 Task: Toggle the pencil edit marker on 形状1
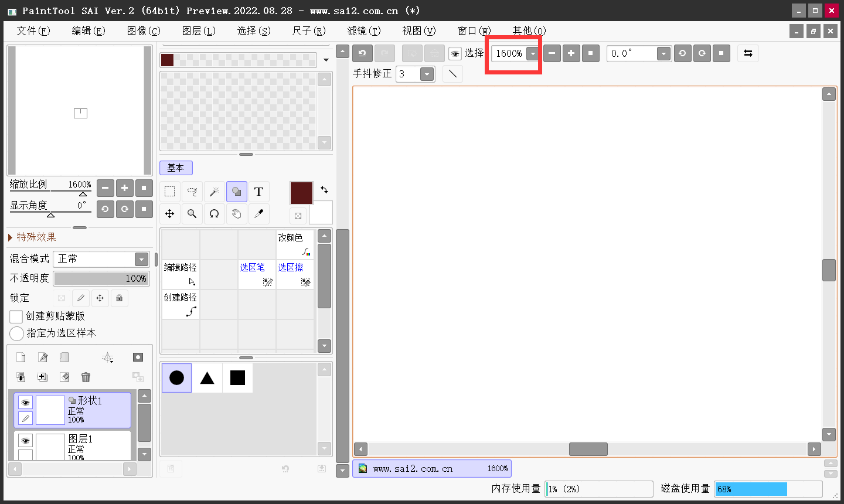(25, 418)
